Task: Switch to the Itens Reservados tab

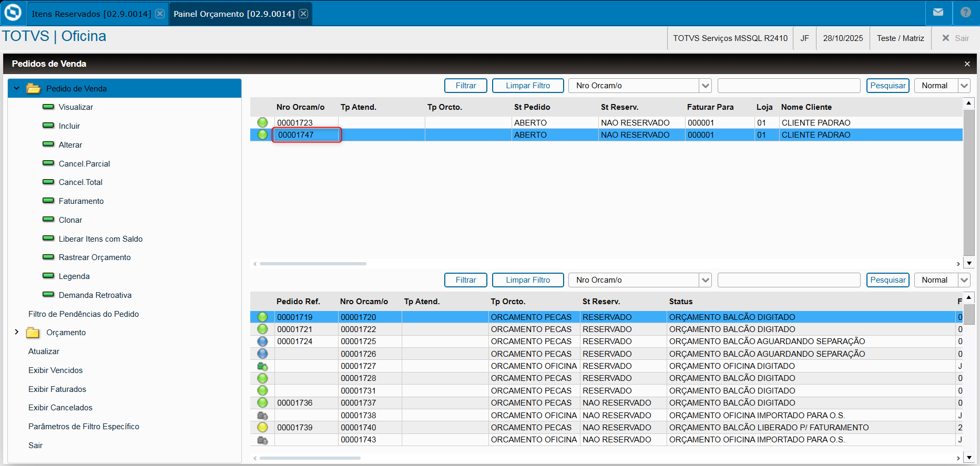Action: [x=91, y=14]
